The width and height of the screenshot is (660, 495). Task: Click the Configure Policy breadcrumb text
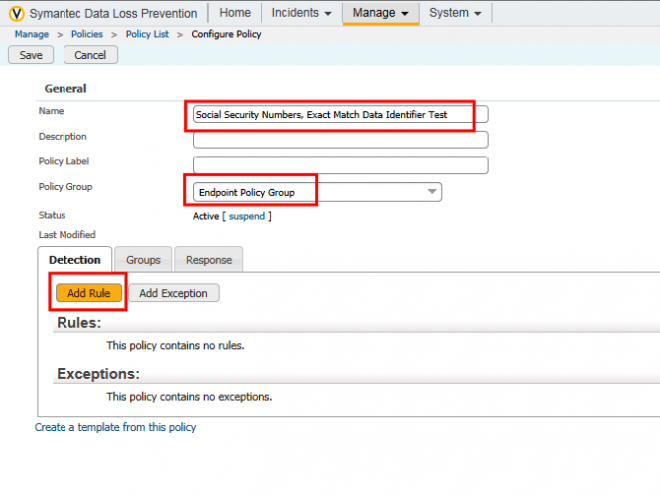pyautogui.click(x=226, y=34)
